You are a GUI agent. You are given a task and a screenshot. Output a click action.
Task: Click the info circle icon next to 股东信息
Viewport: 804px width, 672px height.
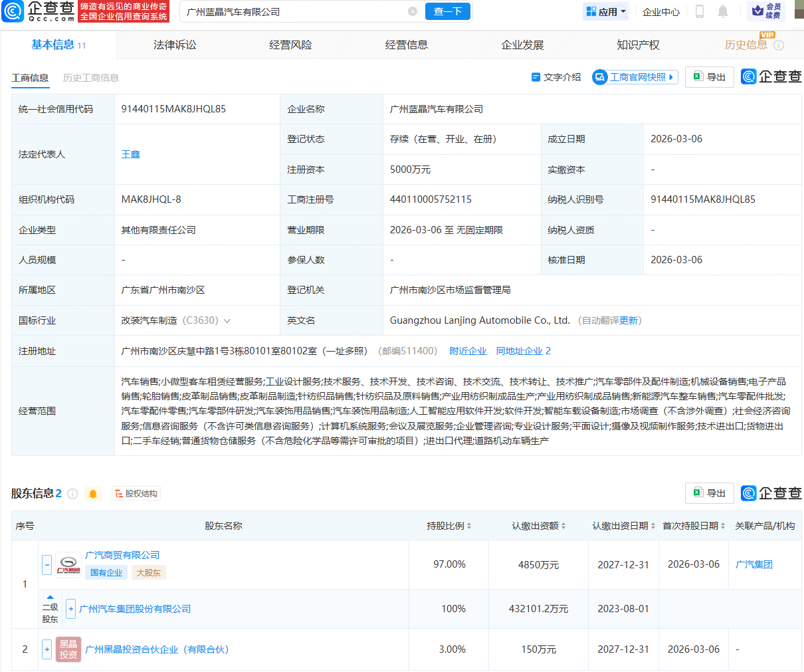pos(72,495)
